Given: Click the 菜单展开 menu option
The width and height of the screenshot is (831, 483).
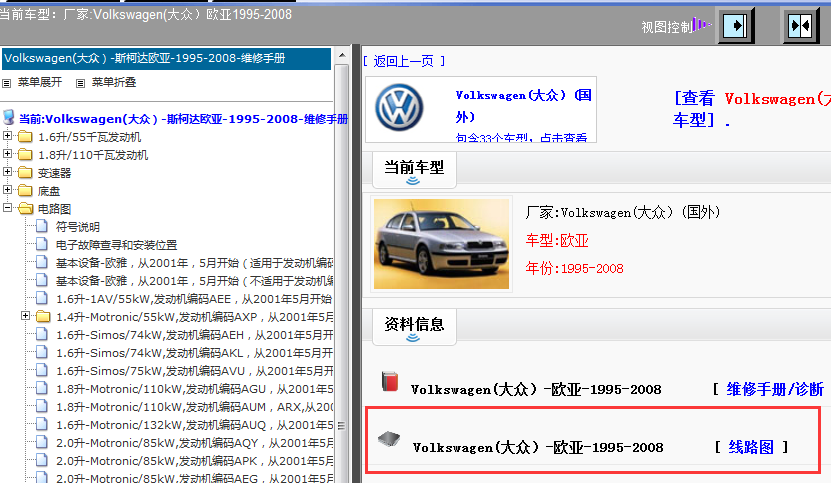Looking at the screenshot, I should point(40,82).
